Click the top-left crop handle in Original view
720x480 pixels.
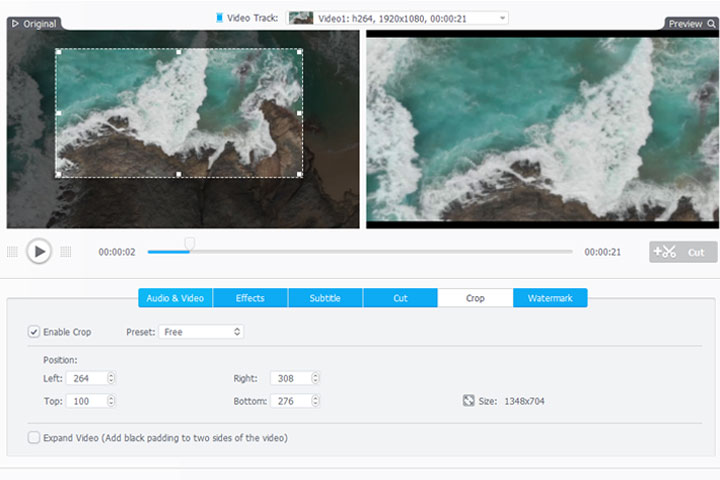coord(57,51)
